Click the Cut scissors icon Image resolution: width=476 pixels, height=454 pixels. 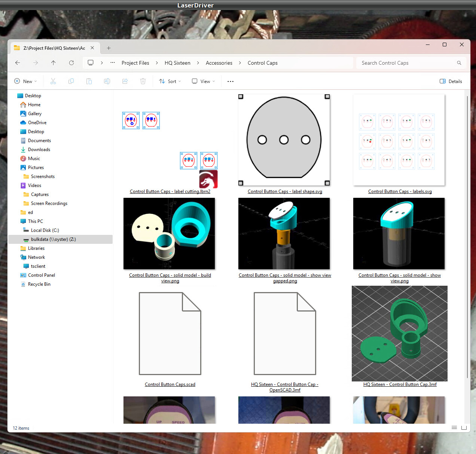coord(53,81)
